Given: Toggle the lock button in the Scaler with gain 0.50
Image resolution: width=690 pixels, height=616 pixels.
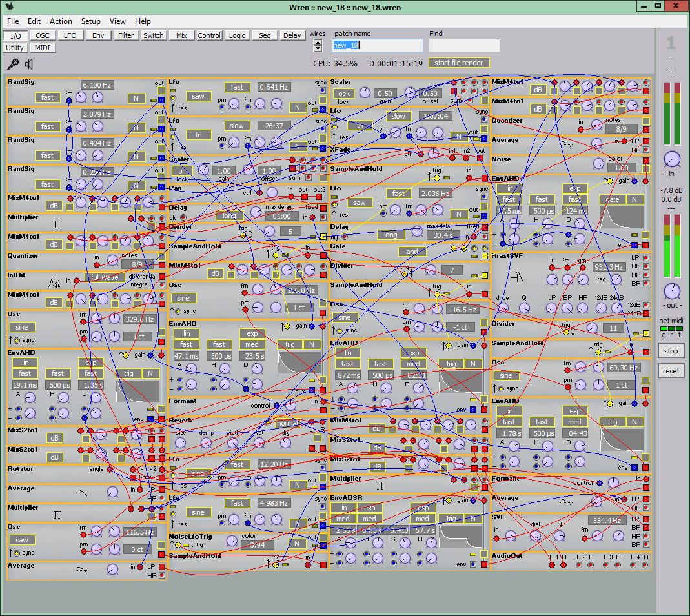Looking at the screenshot, I should coord(343,94).
